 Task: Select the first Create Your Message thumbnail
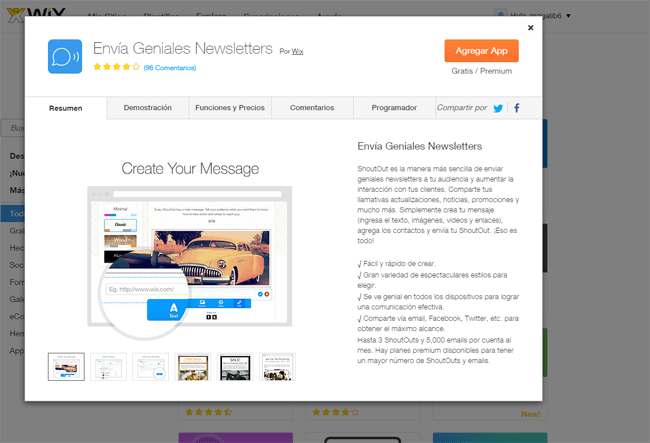[66, 367]
